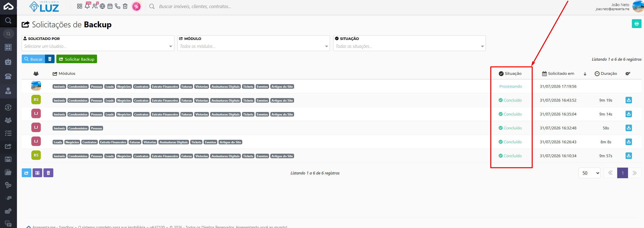This screenshot has height=228, width=644.
Task: Click the global search input field
Action: pos(195,7)
